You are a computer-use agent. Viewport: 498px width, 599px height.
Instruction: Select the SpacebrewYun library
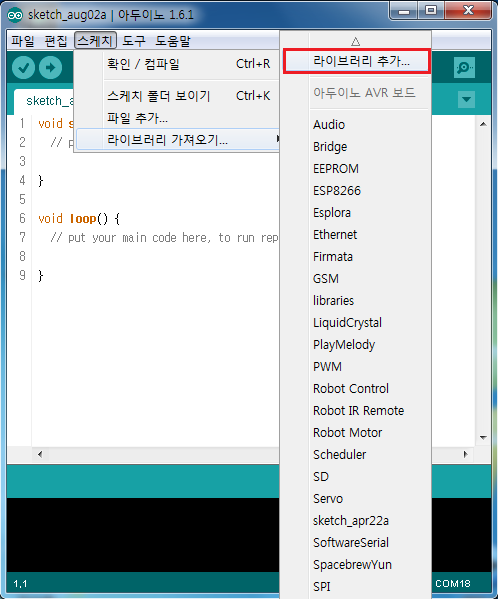[x=357, y=565]
